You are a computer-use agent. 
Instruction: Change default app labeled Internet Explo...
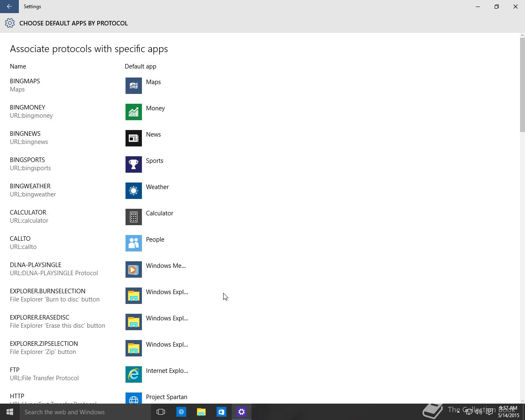coord(167,371)
